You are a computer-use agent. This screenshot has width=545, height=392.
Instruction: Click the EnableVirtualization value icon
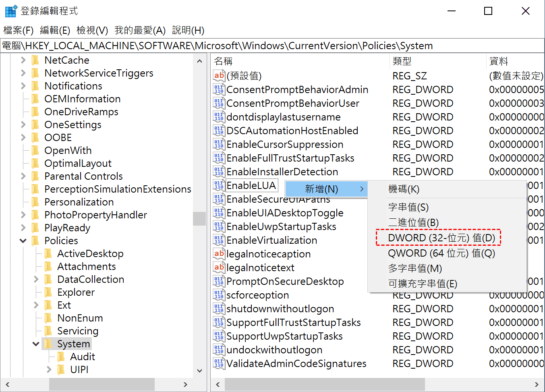(x=219, y=240)
